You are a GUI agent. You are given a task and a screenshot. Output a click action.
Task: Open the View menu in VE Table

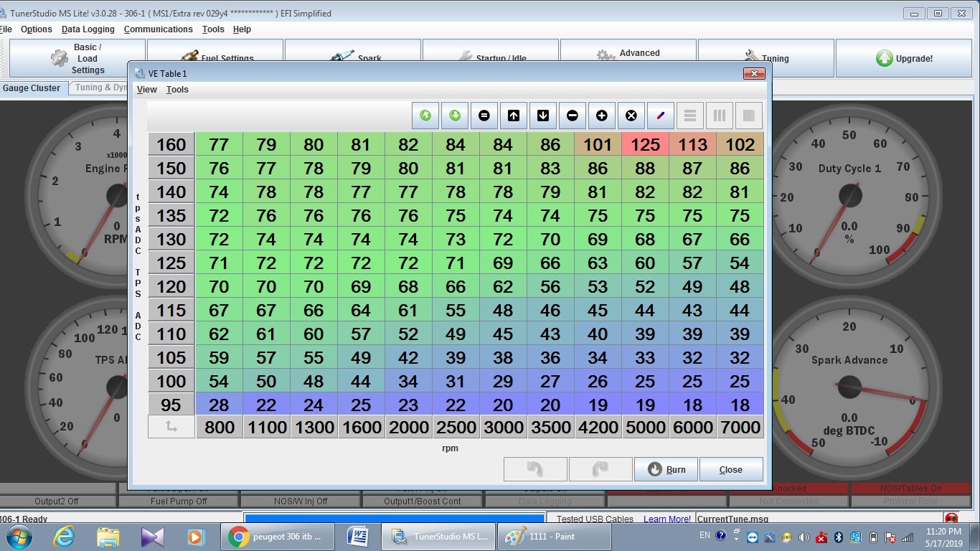[146, 90]
